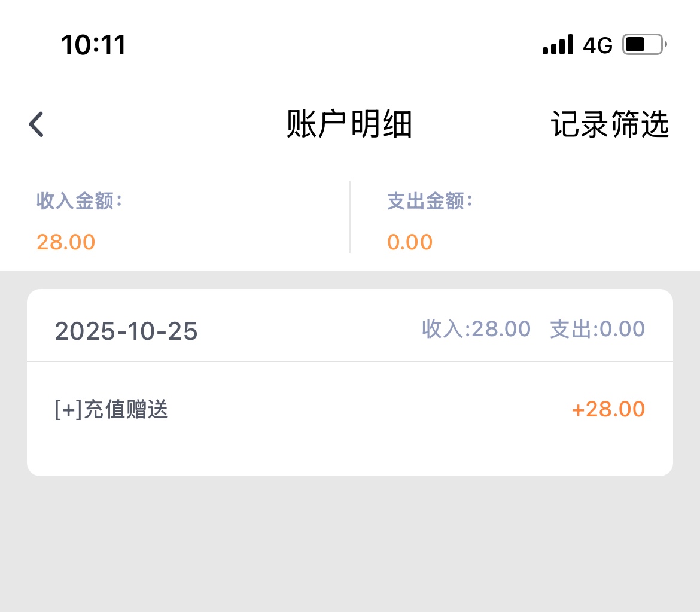Viewport: 700px width, 612px height.
Task: Tap the cellular signal bars icon
Action: coord(558,45)
